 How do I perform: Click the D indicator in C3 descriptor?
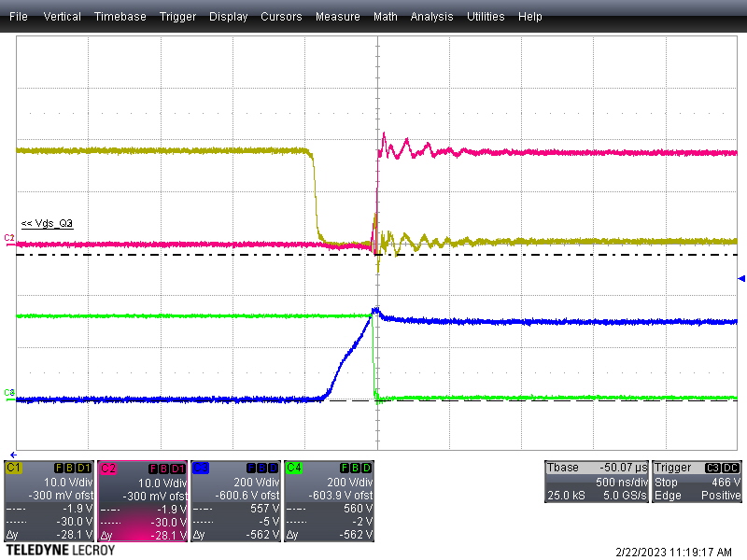point(273,469)
